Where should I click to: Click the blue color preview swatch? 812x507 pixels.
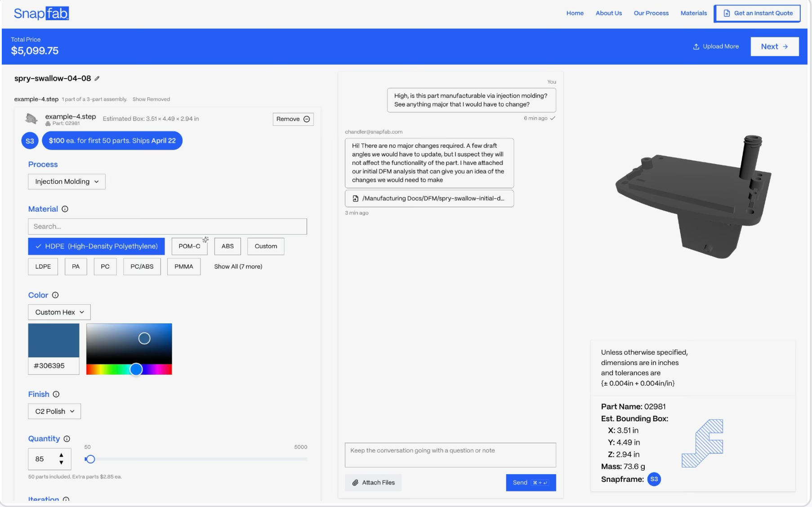[x=54, y=340]
